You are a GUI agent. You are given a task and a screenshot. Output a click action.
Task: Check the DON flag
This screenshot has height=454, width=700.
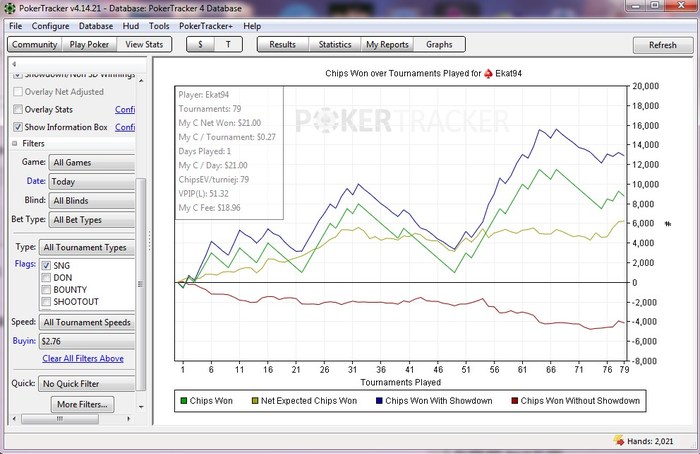pos(46,278)
